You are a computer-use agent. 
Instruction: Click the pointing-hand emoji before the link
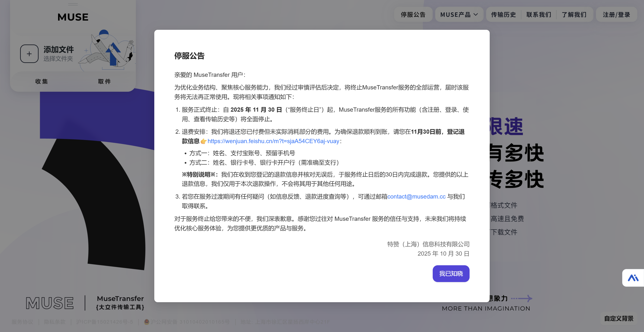(x=203, y=141)
